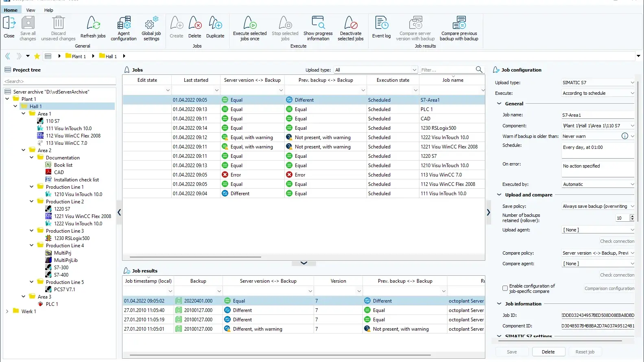Open the Event log
The image size is (644, 362).
[x=381, y=27]
